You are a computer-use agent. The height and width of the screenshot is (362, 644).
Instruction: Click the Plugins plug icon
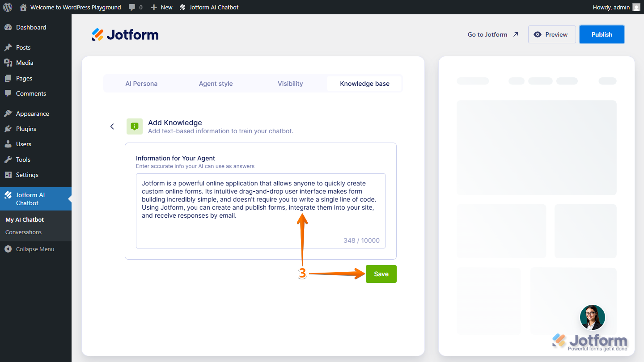pyautogui.click(x=8, y=129)
